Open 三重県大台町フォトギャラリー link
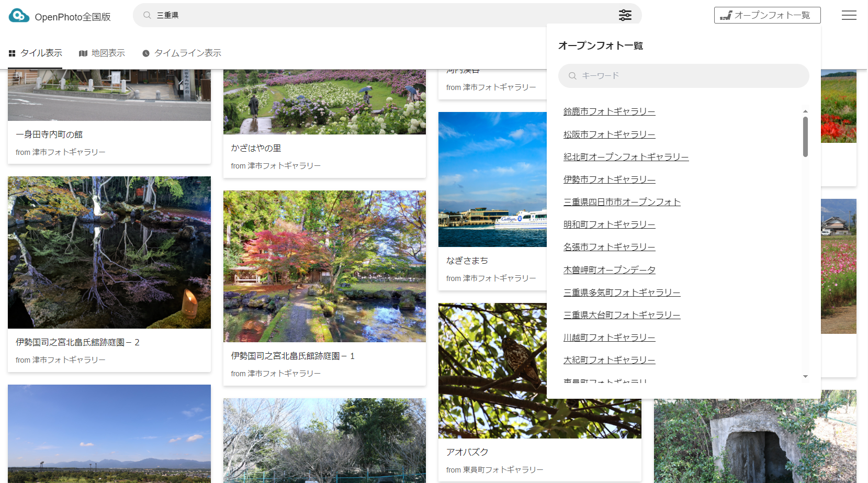Viewport: 868px width, 483px height. (622, 315)
